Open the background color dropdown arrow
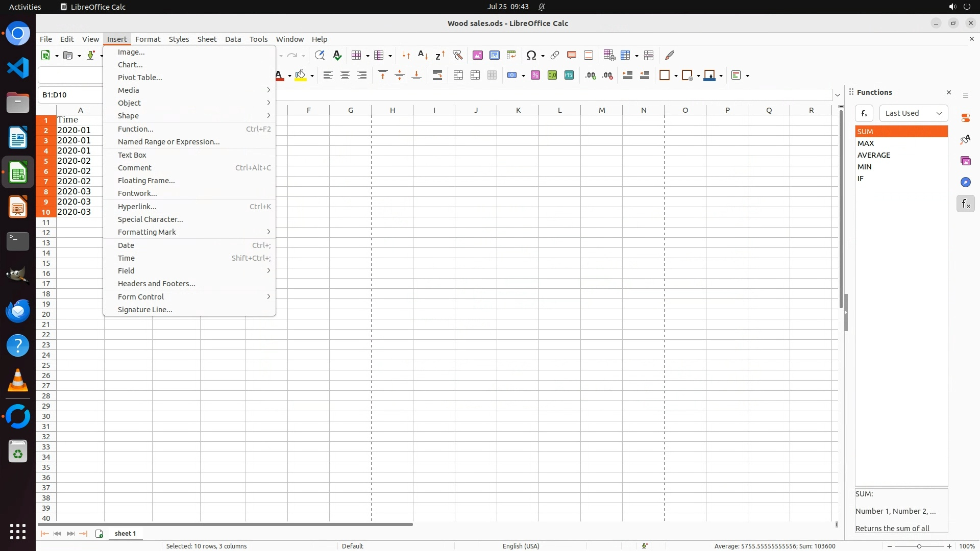980x551 pixels. (312, 76)
